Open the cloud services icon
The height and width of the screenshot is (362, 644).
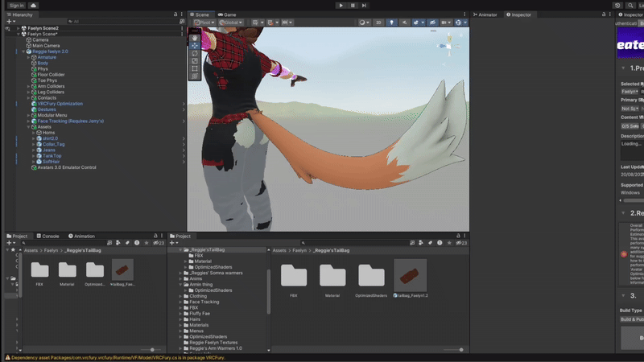point(33,6)
